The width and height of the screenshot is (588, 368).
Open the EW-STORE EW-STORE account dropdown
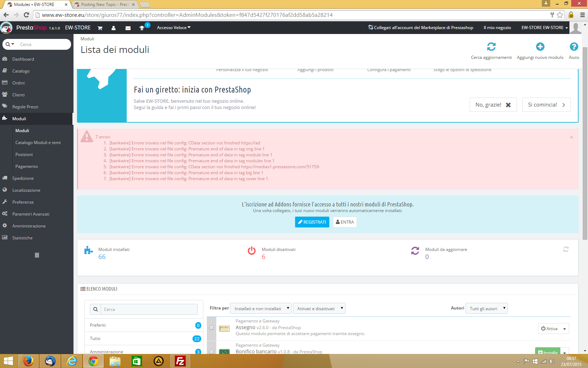point(545,28)
